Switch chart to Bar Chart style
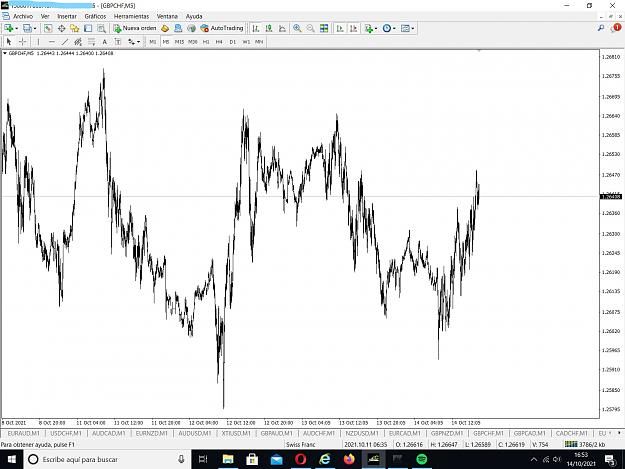This screenshot has width=625, height=469. [x=256, y=28]
